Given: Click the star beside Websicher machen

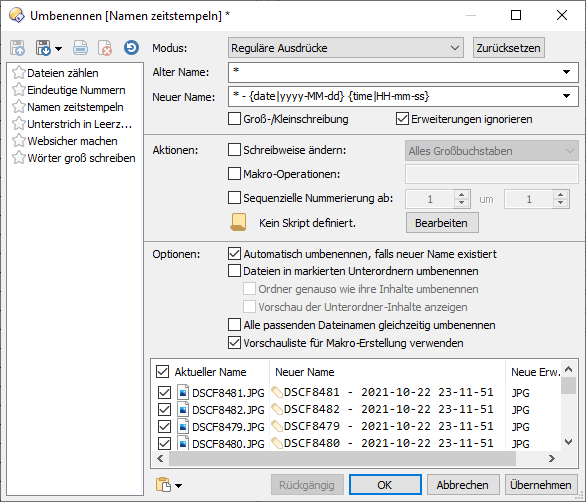Looking at the screenshot, I should click(19, 141).
